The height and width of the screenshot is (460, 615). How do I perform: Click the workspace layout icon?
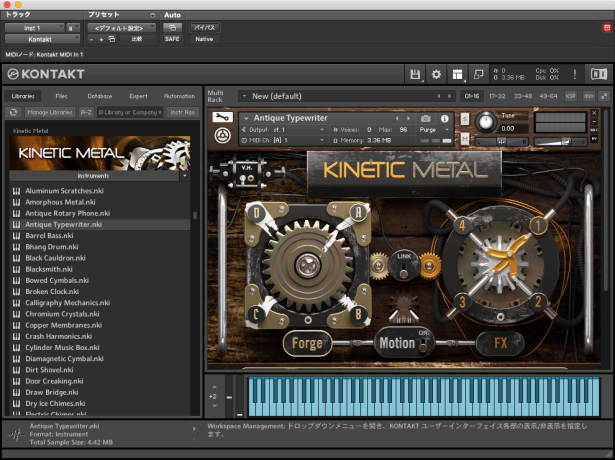click(x=457, y=74)
